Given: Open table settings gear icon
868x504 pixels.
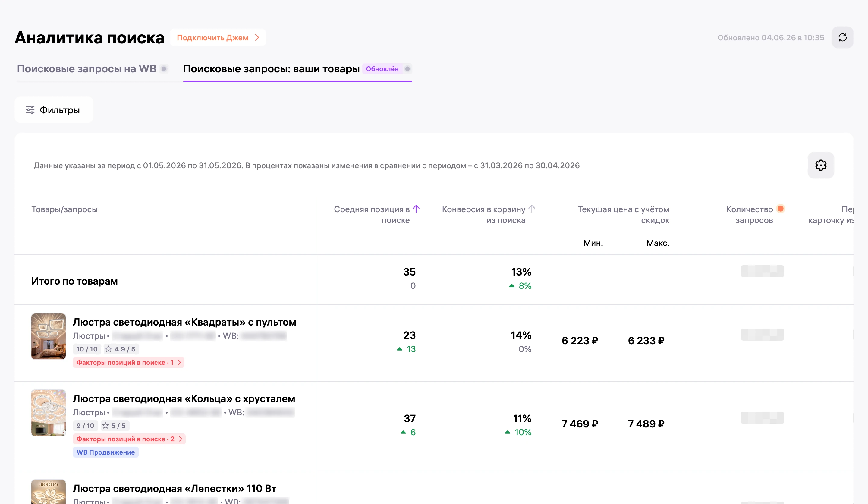Looking at the screenshot, I should pos(820,165).
